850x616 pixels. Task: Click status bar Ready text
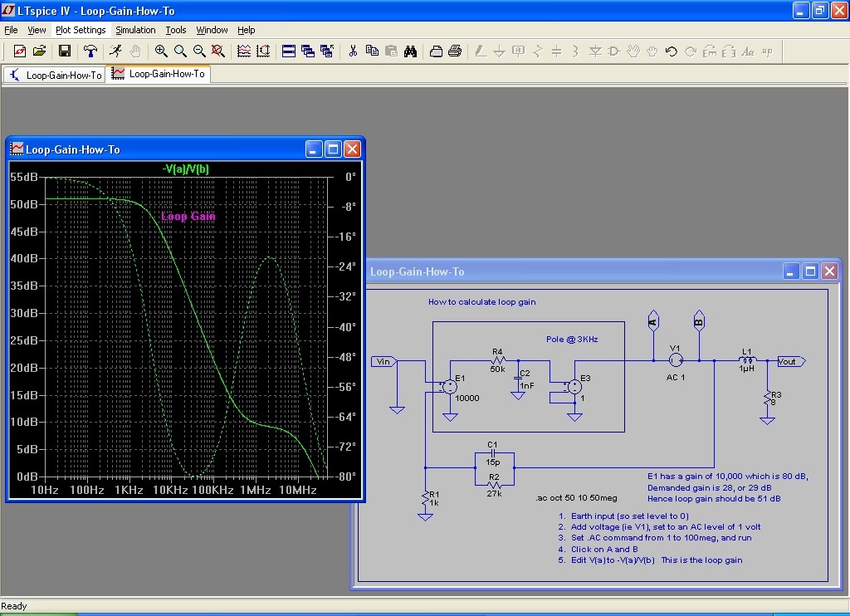point(14,606)
